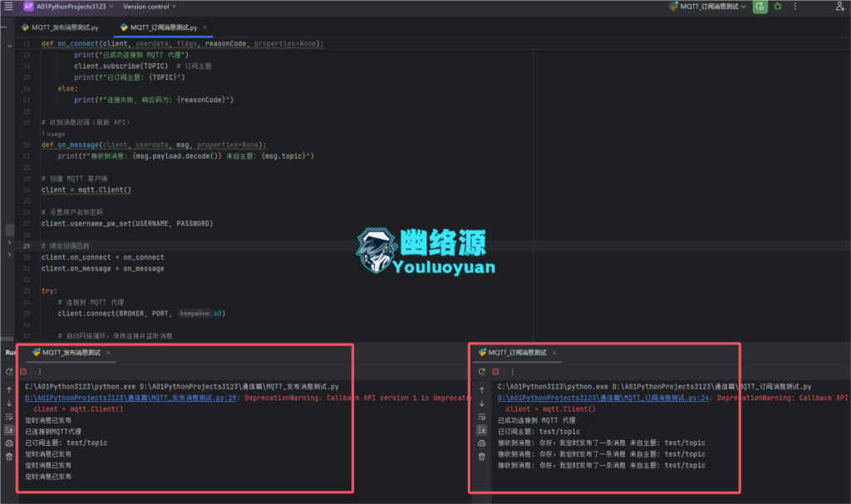851x504 pixels.
Task: Open the MQTT_发布消息测试.py:29 warning link
Action: tap(130, 398)
